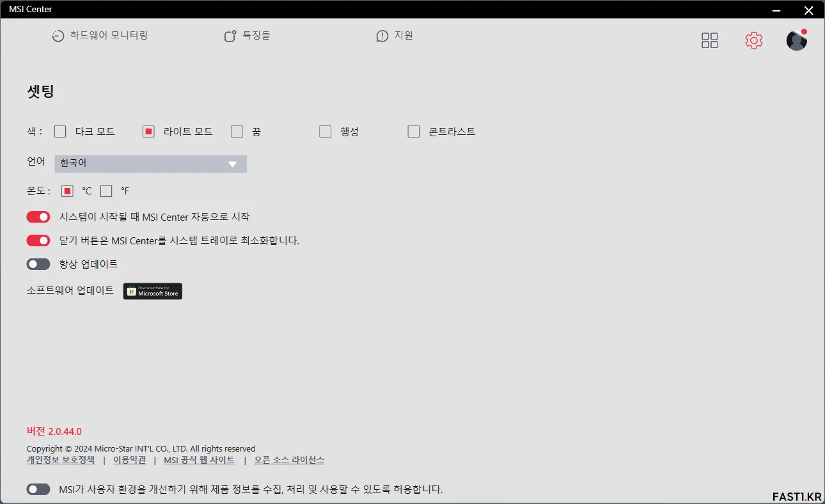Screen dimensions: 825x504
Task: Click the Microsoft Store download badge
Action: point(153,291)
